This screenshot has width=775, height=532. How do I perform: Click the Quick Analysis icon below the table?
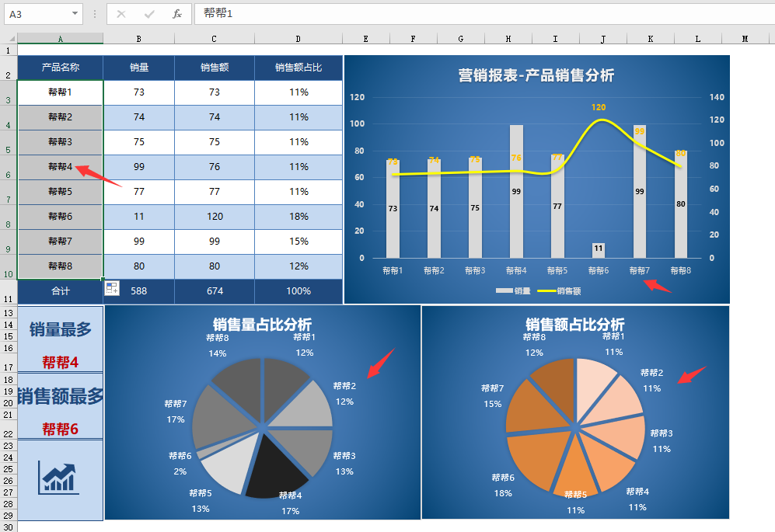[112, 288]
